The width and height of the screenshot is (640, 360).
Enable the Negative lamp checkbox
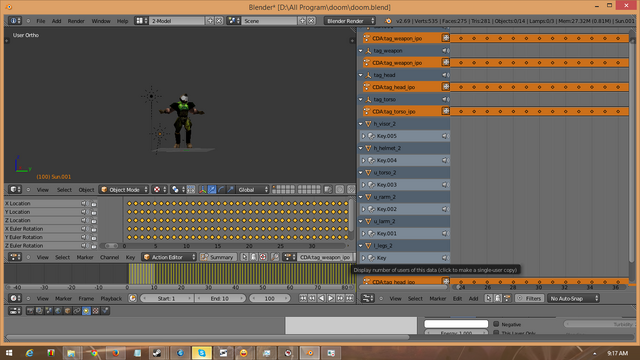(496, 324)
